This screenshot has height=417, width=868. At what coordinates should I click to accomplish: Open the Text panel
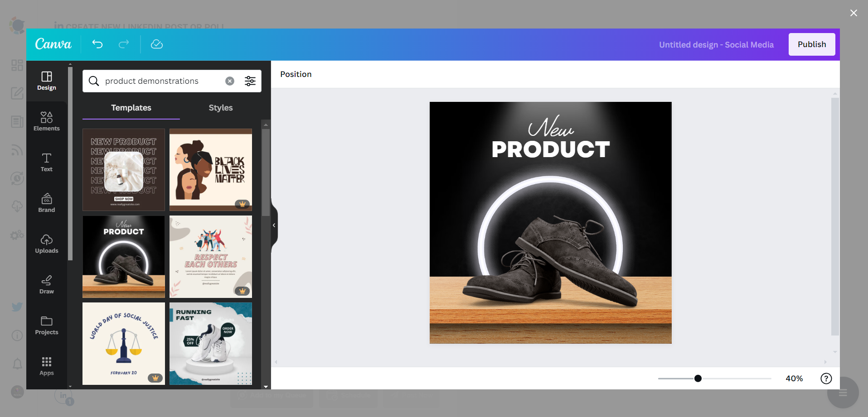pyautogui.click(x=46, y=162)
